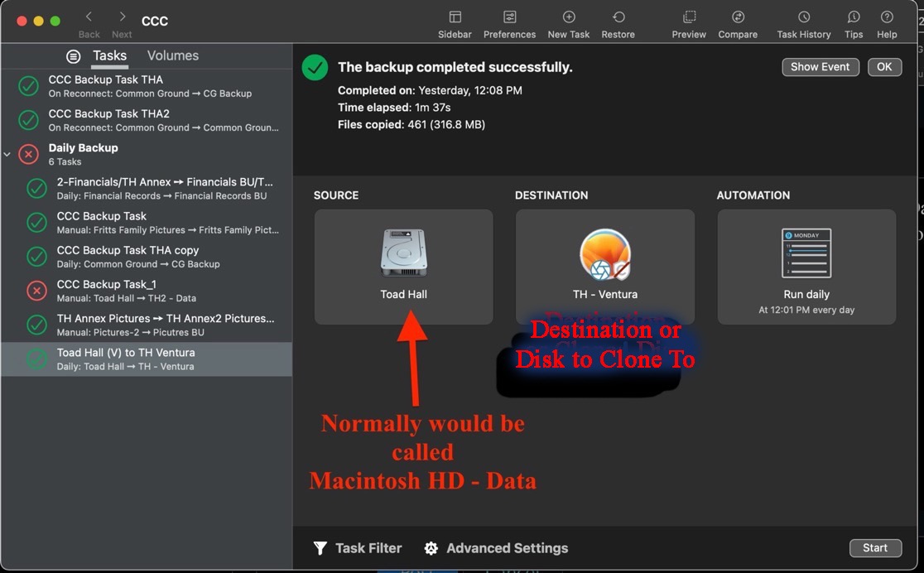This screenshot has height=573, width=924.
Task: Select the CCC Backup Task THA row
Action: click(147, 86)
